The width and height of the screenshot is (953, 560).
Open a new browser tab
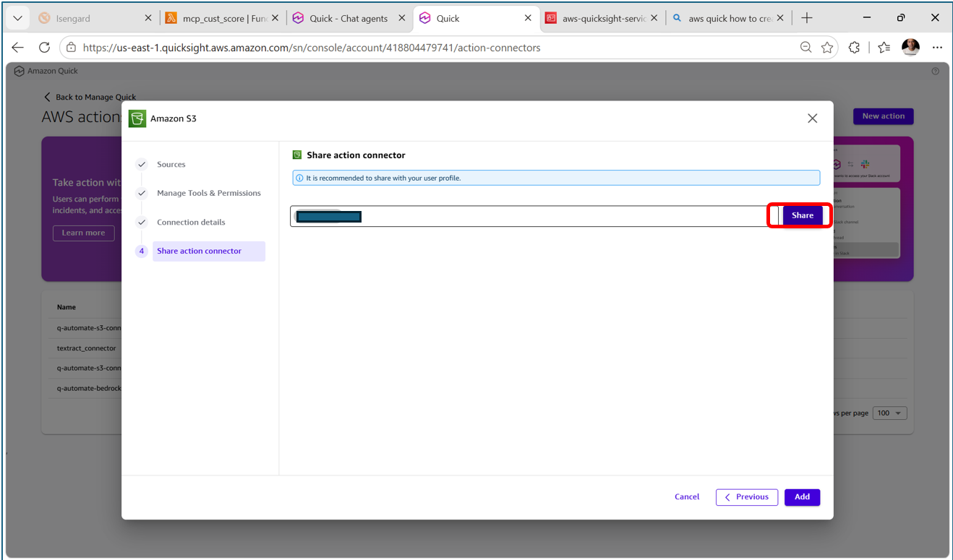807,19
